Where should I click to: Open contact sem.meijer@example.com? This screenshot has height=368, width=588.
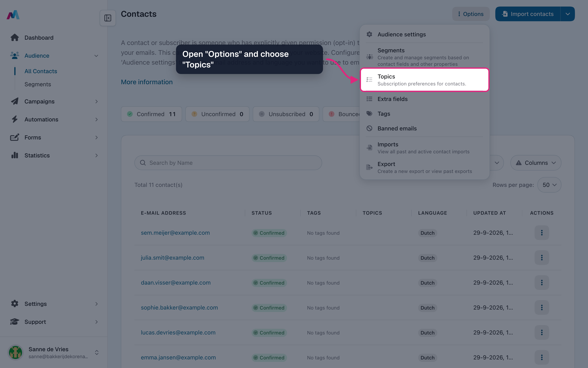tap(175, 233)
